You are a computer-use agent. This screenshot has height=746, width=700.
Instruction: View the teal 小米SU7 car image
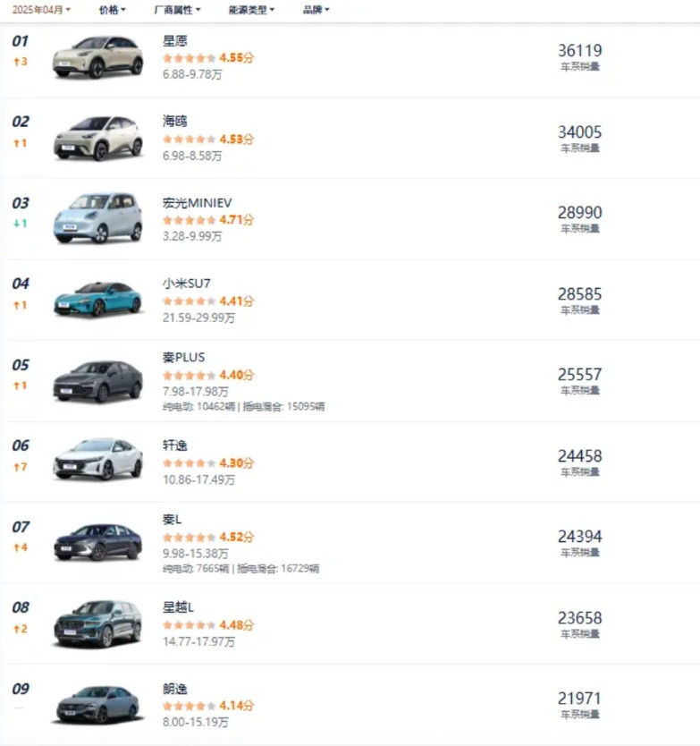tap(97, 299)
